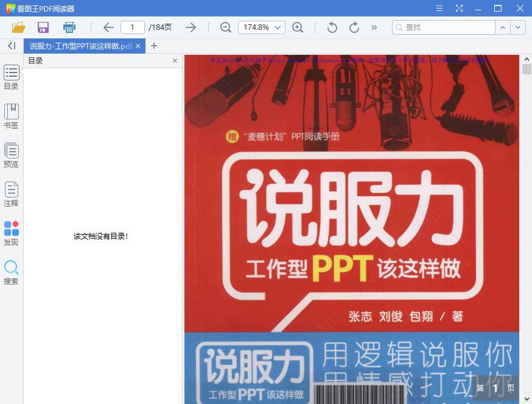Click the vertical scrollbar thumb
Screen dimensions: 532x404
[x=527, y=69]
